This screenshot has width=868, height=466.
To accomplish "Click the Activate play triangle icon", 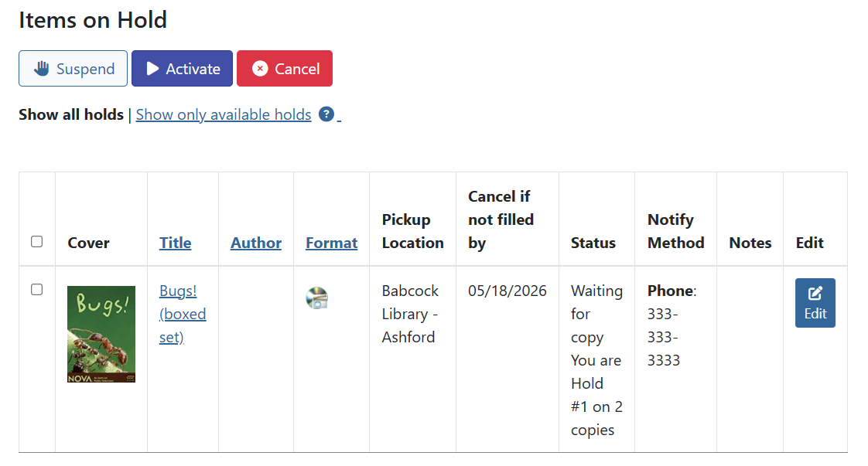I will click(x=152, y=69).
